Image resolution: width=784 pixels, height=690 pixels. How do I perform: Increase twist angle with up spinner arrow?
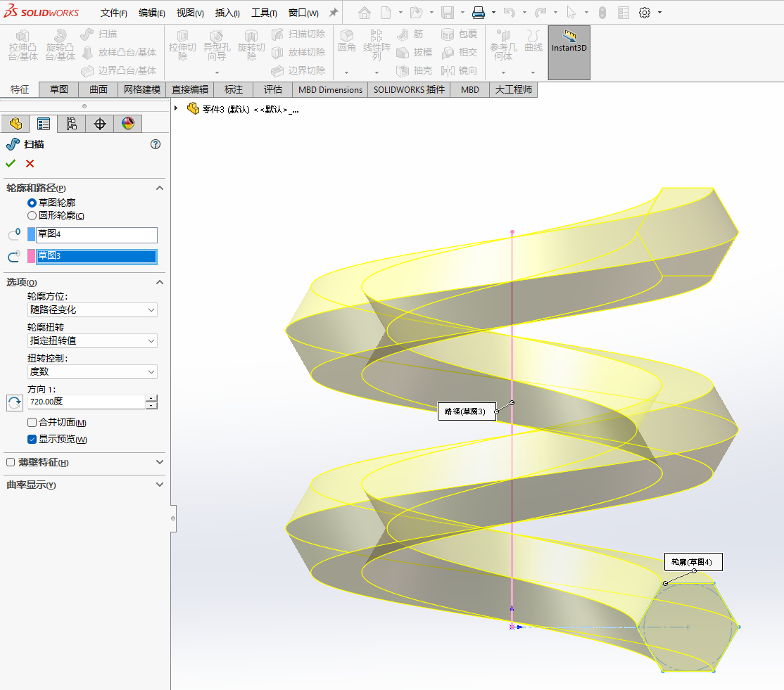[x=151, y=399]
